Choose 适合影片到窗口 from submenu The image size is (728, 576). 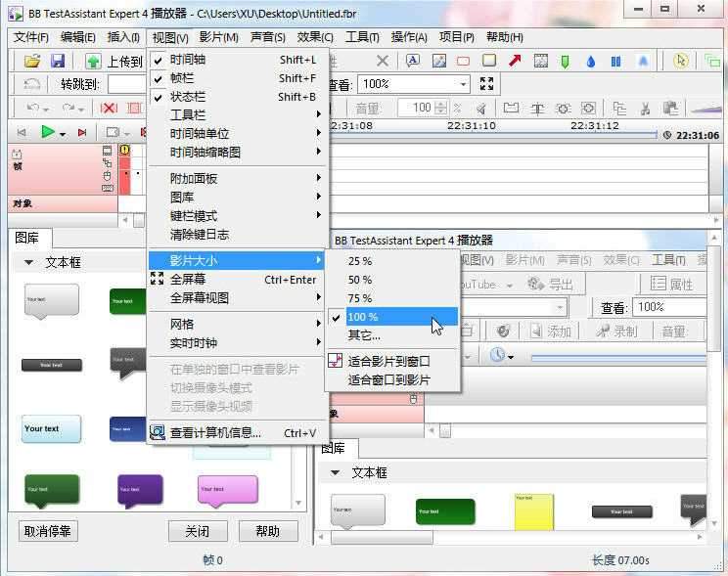point(388,361)
